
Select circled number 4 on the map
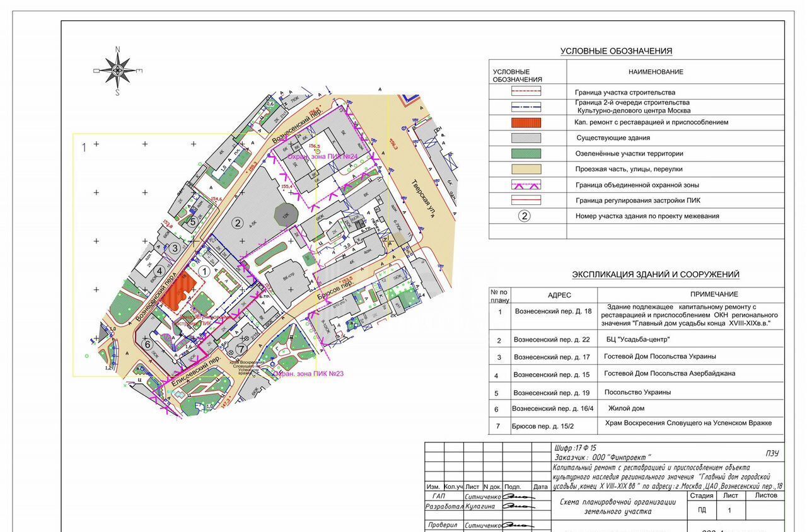pos(160,272)
